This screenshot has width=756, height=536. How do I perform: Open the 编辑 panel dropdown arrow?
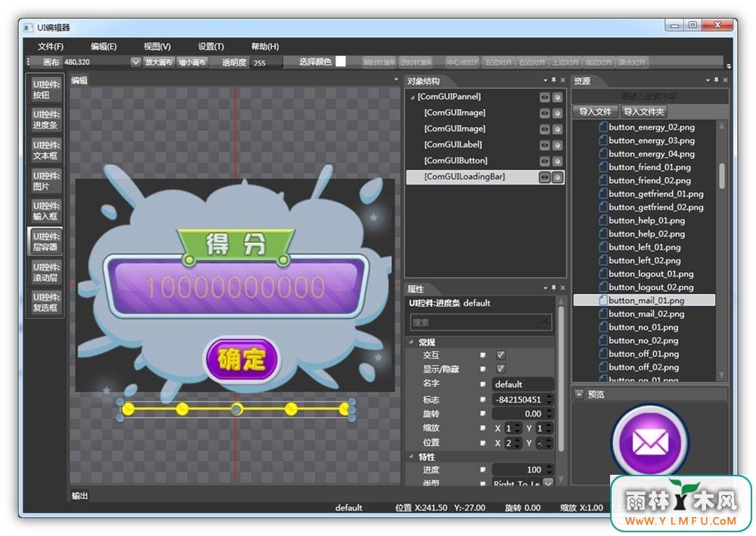coord(396,79)
